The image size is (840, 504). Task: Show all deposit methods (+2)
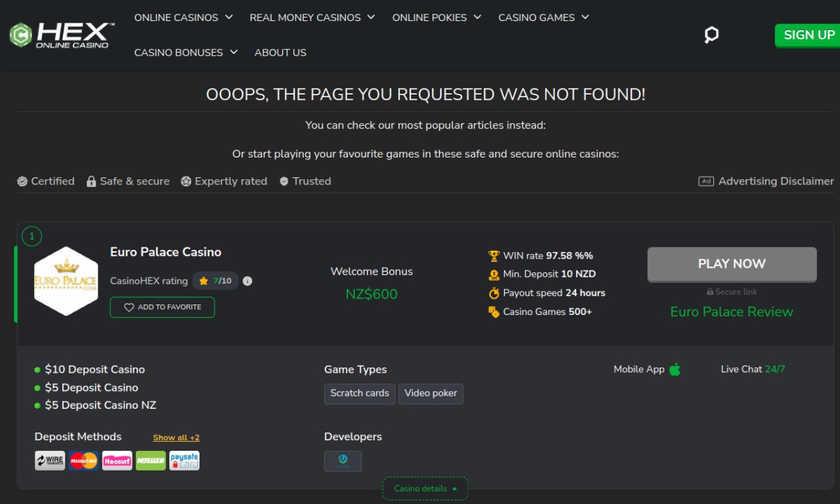[x=177, y=438]
